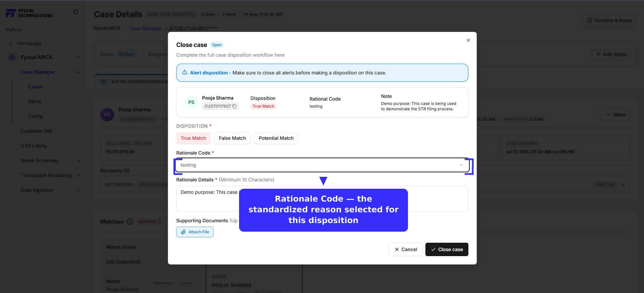Copy the case ID in header
The image size is (644, 293).
192,14
